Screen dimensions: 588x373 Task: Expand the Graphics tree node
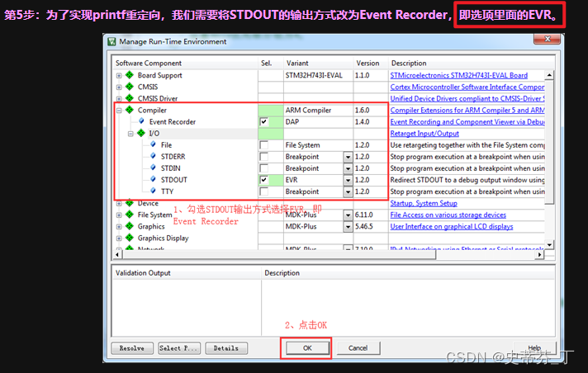119,226
